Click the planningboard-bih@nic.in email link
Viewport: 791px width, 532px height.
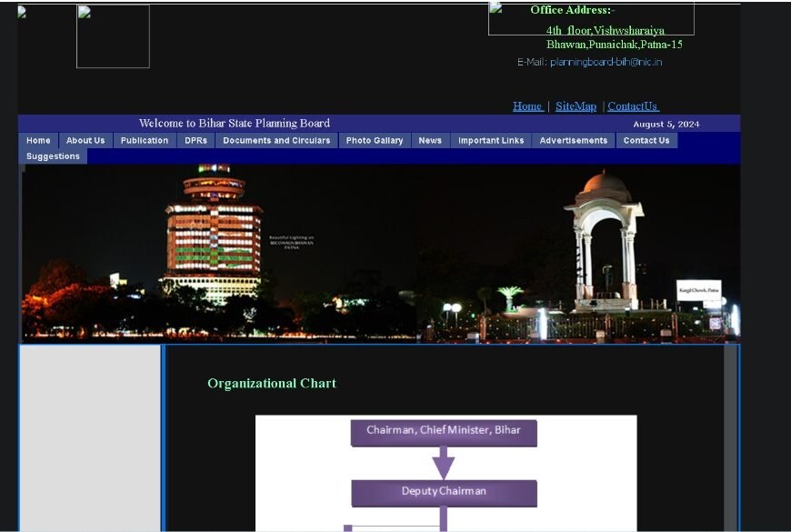tap(606, 62)
